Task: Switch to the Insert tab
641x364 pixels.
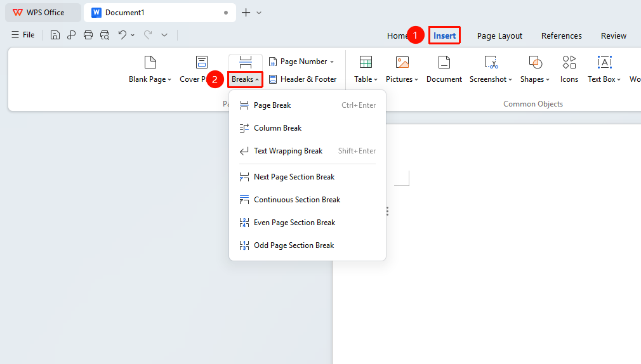Action: (x=444, y=36)
